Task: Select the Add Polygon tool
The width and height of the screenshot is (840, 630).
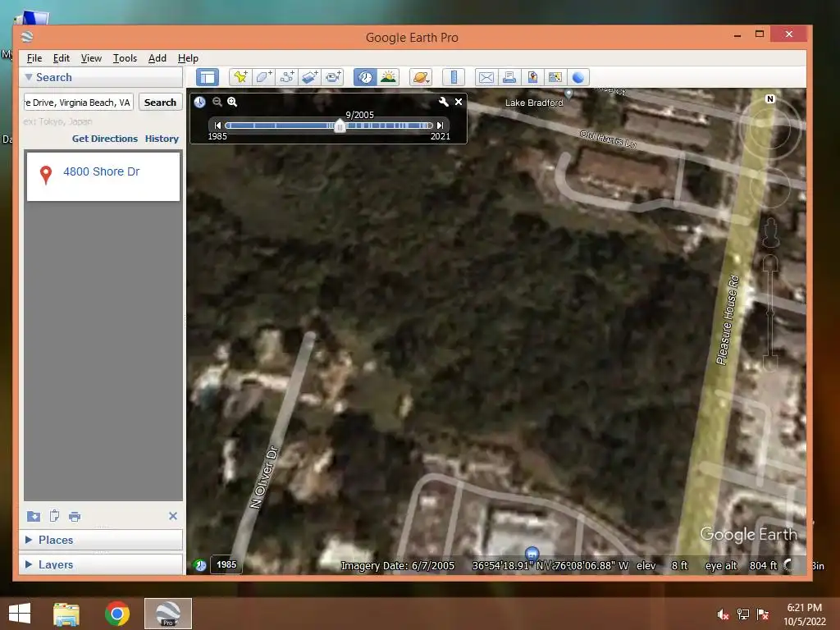Action: coord(263,77)
